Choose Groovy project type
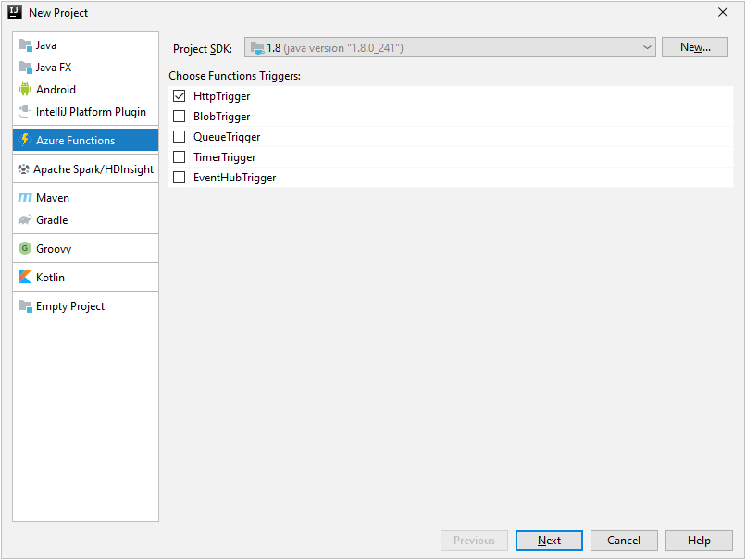 (x=86, y=248)
